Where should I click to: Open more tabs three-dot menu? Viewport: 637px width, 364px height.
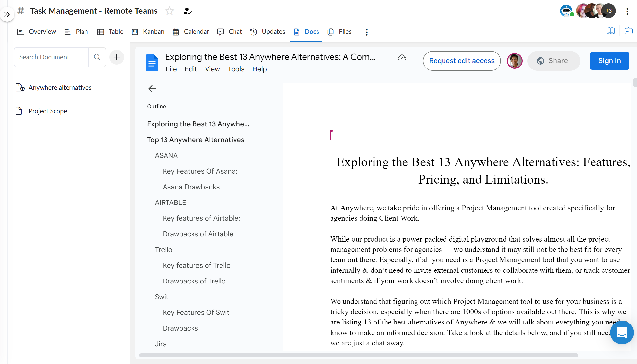367,32
